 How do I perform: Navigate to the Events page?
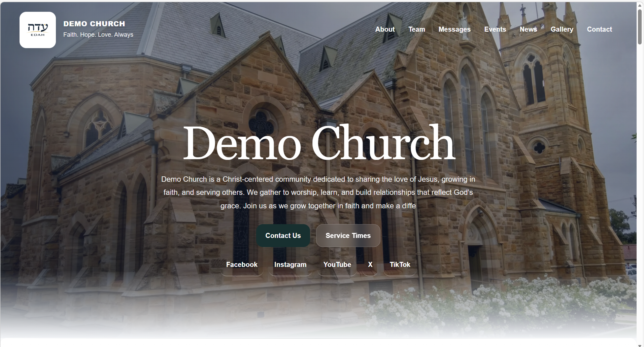495,29
